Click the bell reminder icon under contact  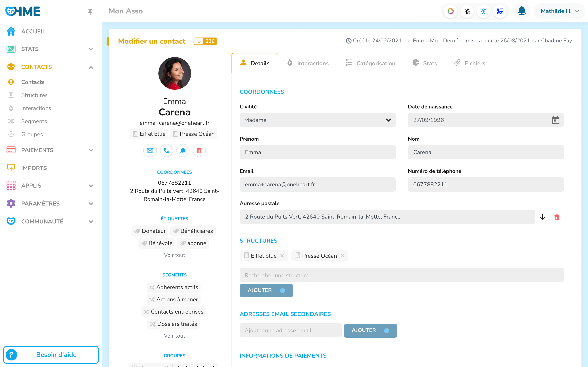[x=183, y=150]
